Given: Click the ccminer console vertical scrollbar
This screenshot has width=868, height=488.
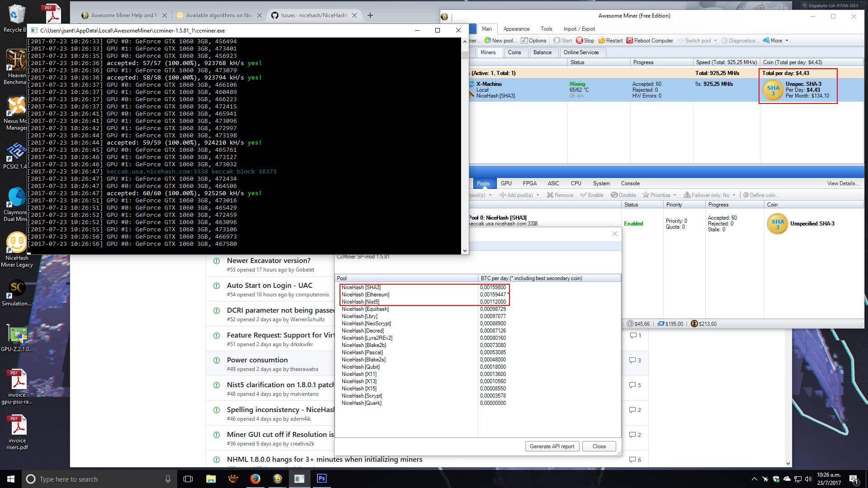Looking at the screenshot, I should [x=465, y=146].
